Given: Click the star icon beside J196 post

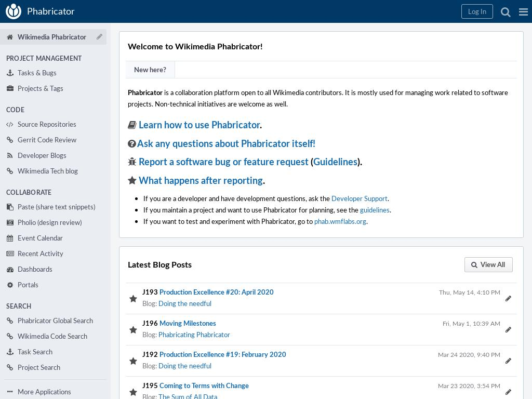Looking at the screenshot, I should 133,330.
